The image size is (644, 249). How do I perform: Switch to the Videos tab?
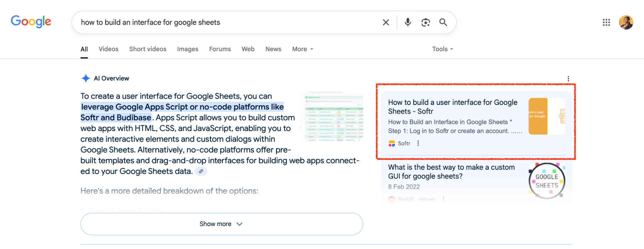tap(109, 49)
